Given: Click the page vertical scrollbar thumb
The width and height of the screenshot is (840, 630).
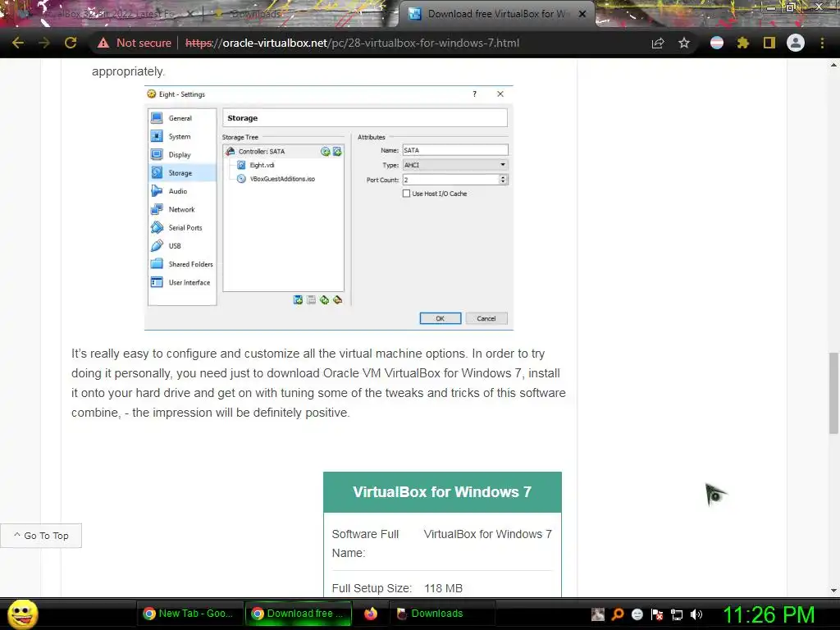Looking at the screenshot, I should [833, 393].
